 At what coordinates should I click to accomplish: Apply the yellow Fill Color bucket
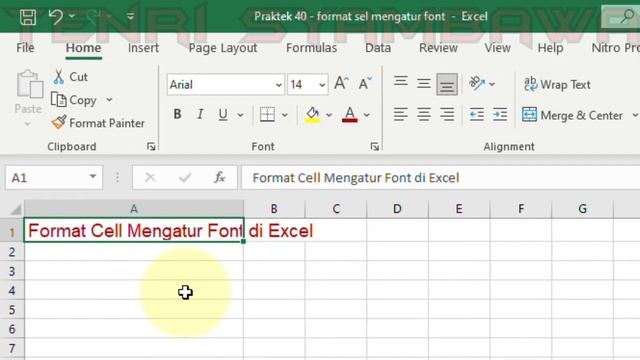(x=312, y=115)
